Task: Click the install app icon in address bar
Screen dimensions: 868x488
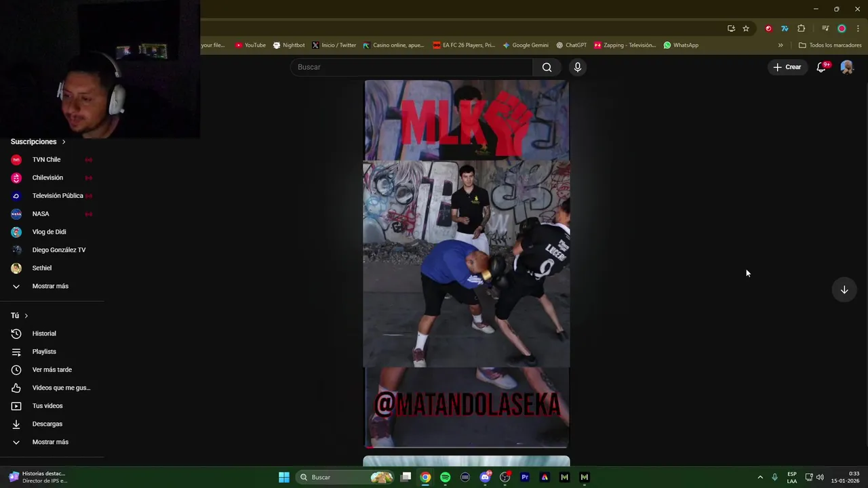Action: pos(731,28)
